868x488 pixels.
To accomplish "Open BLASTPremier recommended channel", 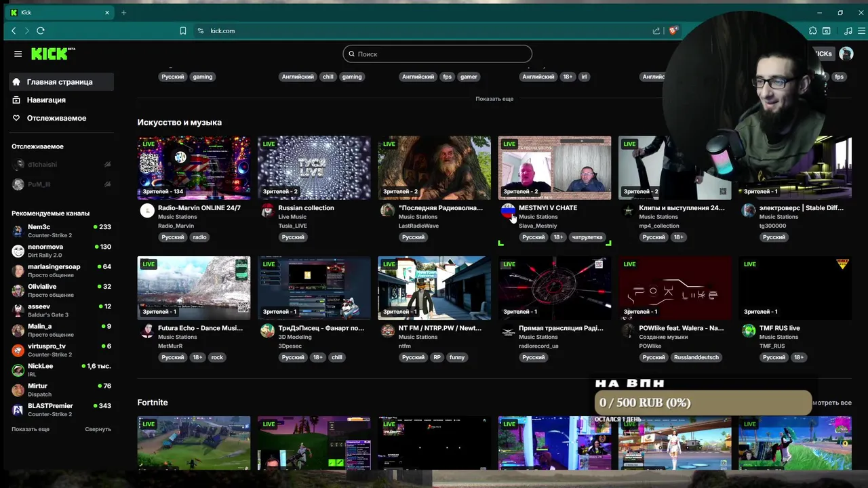I will [x=61, y=409].
